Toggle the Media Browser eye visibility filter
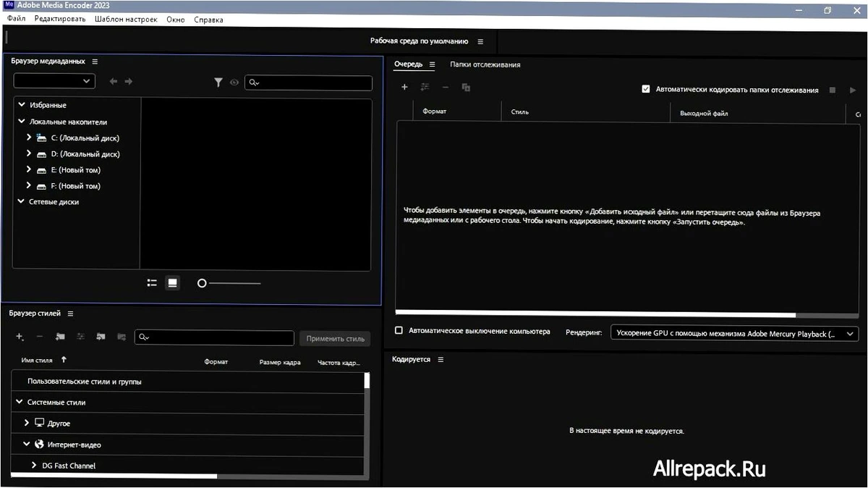Viewport: 868px width, 488px height. [x=234, y=83]
